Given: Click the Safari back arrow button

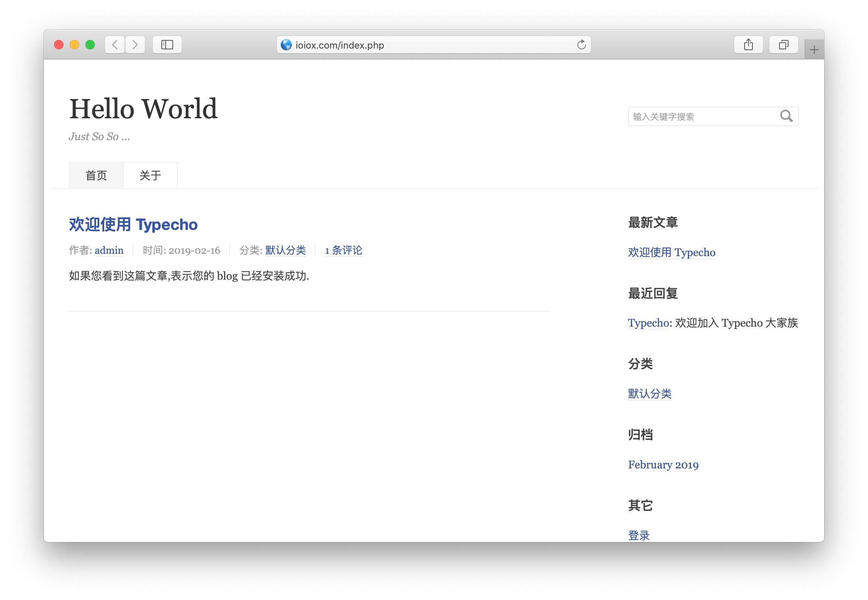Looking at the screenshot, I should 115,45.
